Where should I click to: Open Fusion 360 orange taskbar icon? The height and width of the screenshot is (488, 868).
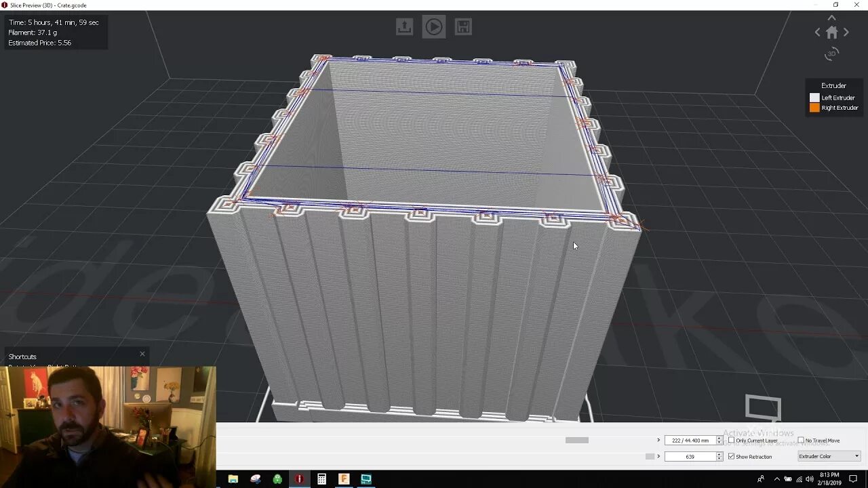[344, 479]
